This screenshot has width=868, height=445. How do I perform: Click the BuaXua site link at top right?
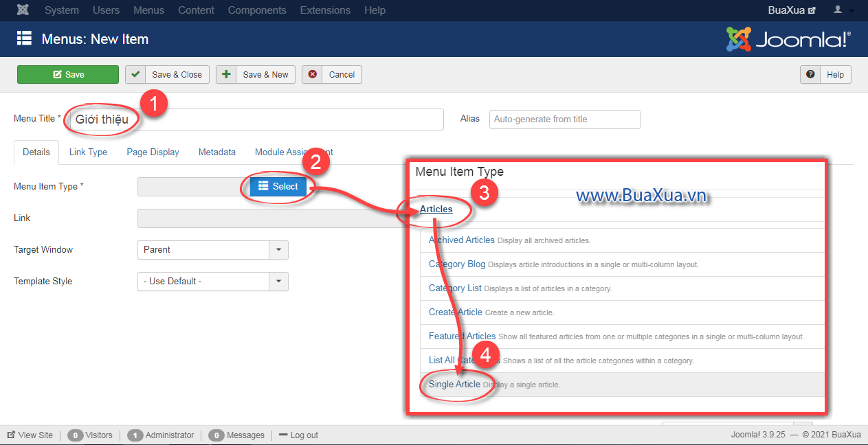(x=792, y=10)
